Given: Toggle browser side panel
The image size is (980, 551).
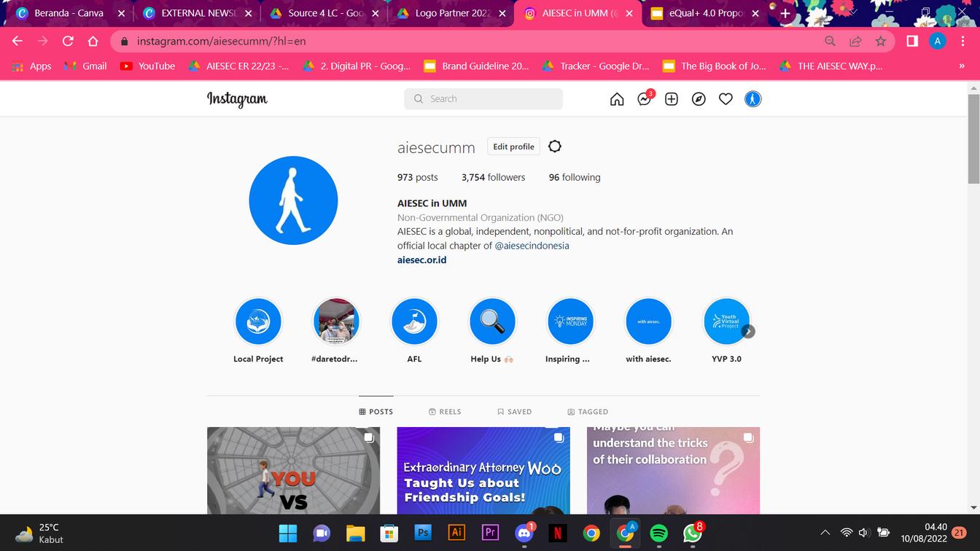Looking at the screenshot, I should pos(912,41).
